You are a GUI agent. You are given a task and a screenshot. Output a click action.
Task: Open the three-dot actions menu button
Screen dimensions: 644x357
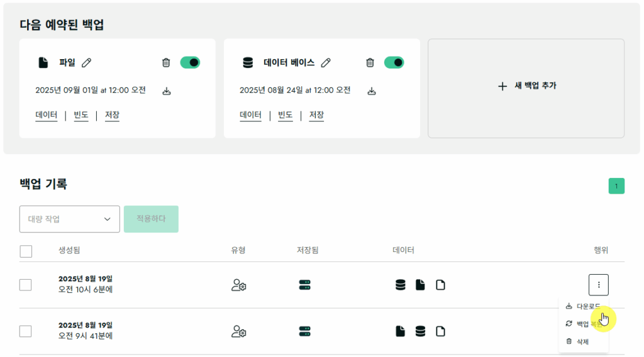point(598,285)
